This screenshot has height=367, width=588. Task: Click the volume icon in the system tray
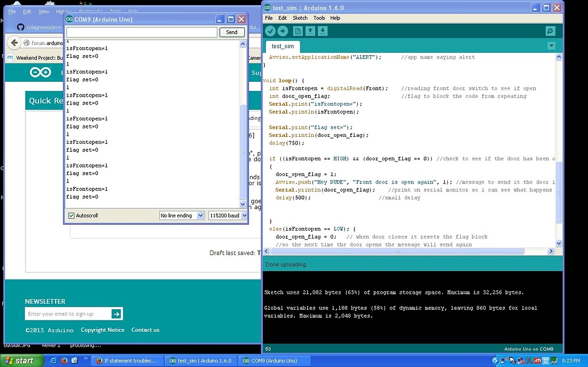click(x=505, y=361)
